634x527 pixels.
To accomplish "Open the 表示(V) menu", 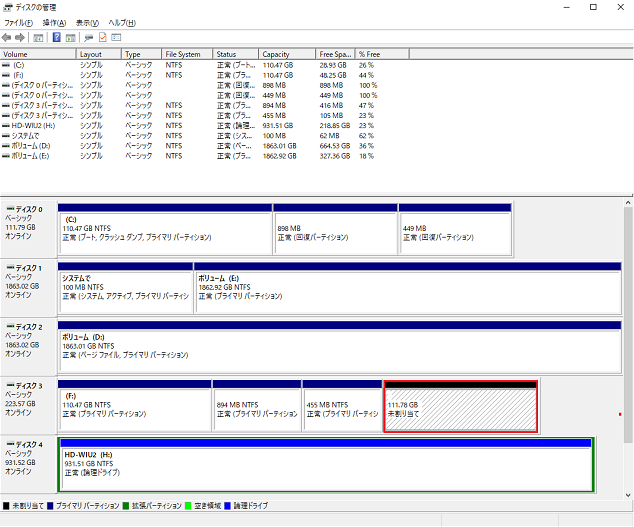I will (x=87, y=23).
